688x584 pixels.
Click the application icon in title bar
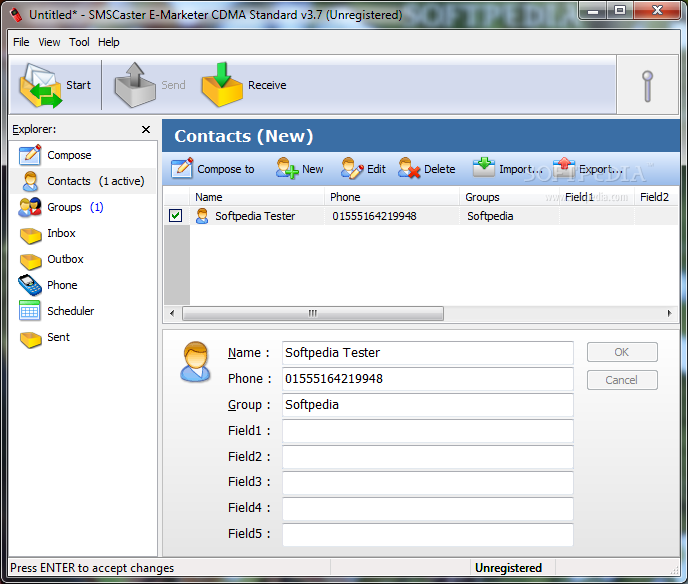[x=16, y=15]
